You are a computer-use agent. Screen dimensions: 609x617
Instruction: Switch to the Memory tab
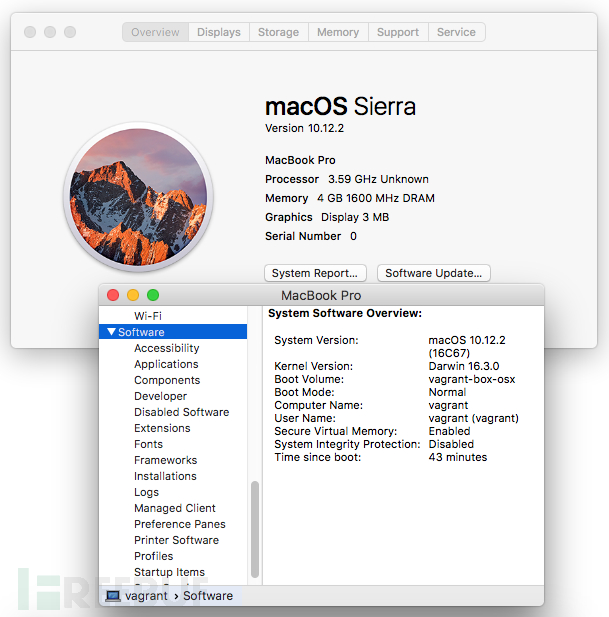point(338,32)
